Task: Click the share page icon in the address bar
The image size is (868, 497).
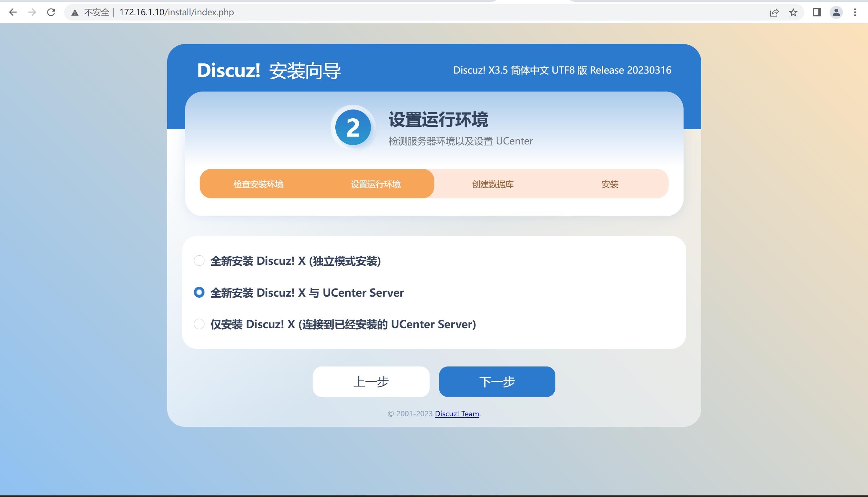Action: [774, 13]
